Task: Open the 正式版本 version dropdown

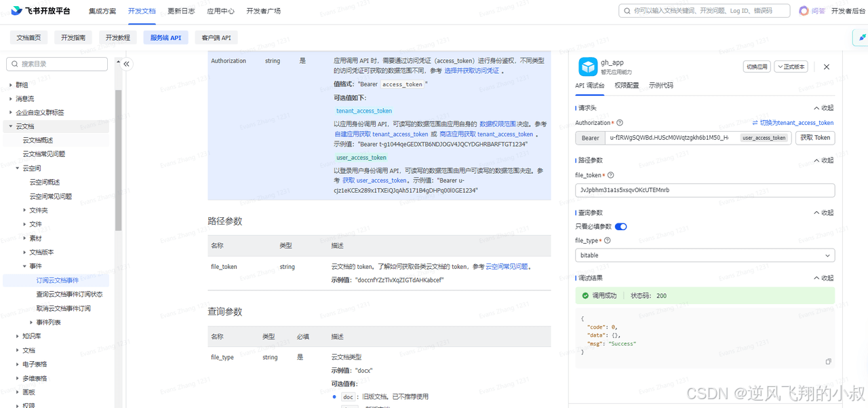Action: [x=791, y=67]
